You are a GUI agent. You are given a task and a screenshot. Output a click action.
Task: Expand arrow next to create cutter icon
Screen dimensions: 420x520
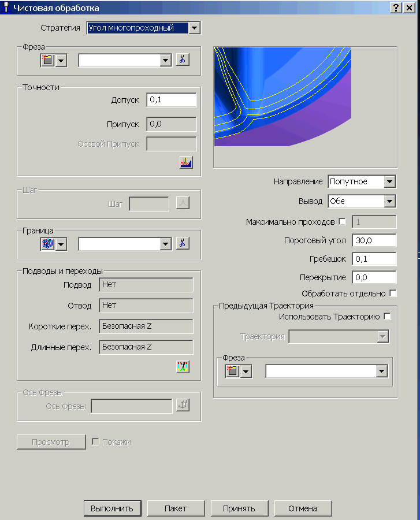coord(61,61)
